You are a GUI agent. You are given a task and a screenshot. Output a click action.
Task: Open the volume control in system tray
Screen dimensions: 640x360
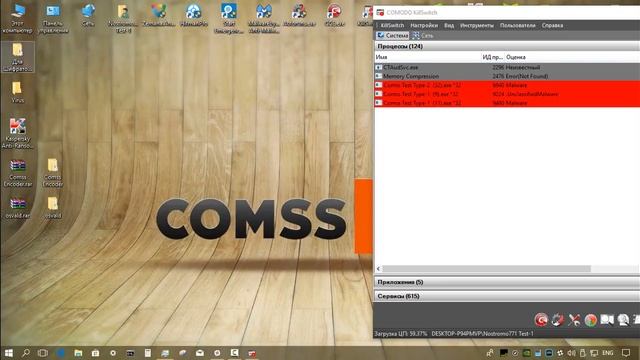coord(571,353)
